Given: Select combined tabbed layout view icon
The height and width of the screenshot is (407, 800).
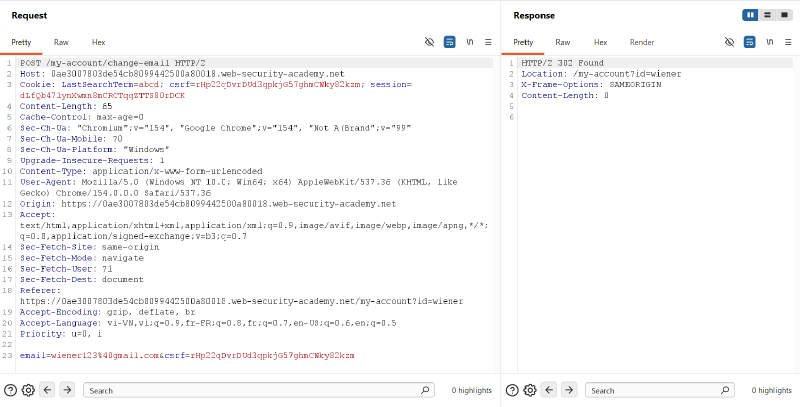Looking at the screenshot, I should pos(784,15).
